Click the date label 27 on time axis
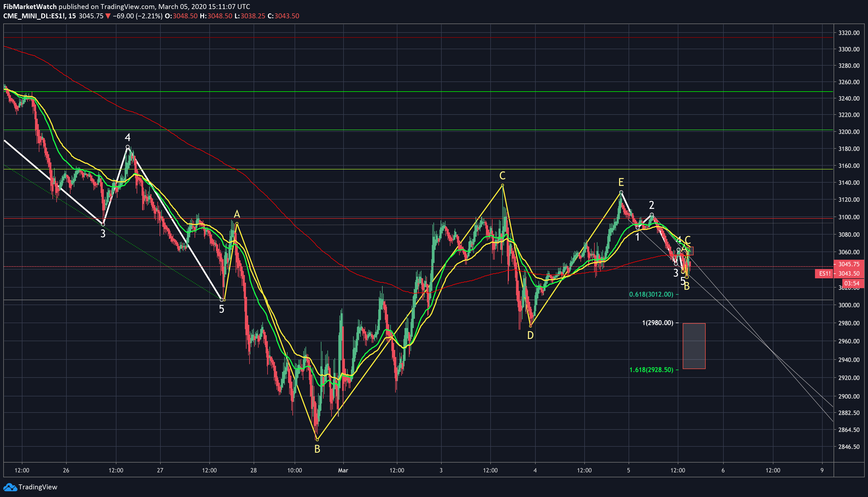 pyautogui.click(x=160, y=470)
